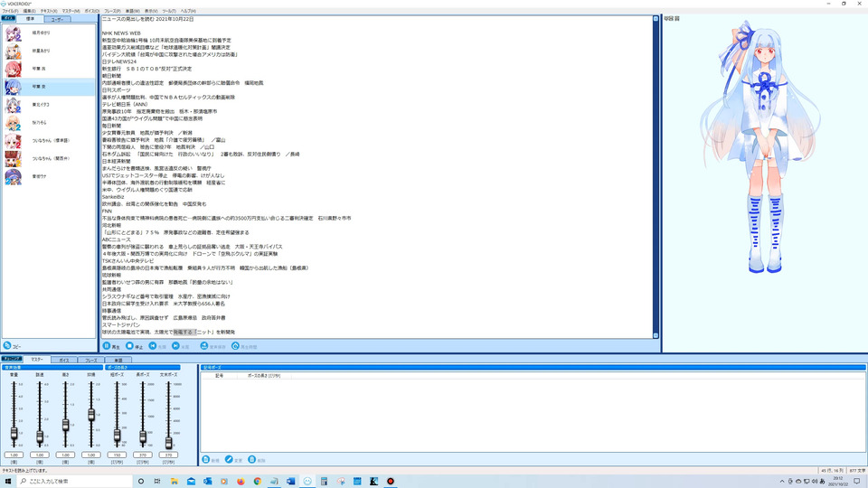
Task: Open the テキスト(X) menu
Action: (49, 11)
